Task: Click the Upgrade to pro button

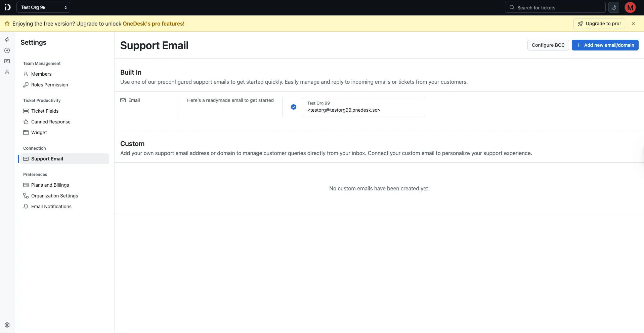Action: coord(599,24)
